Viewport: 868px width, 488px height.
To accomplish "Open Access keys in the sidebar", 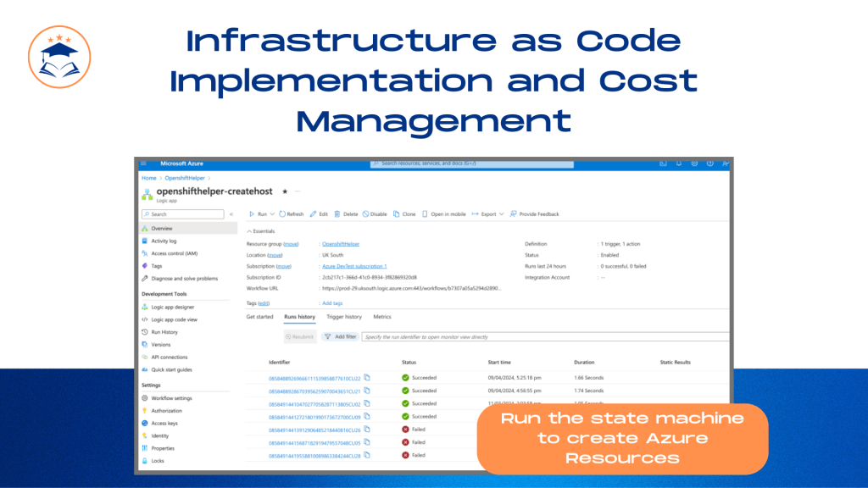I will pyautogui.click(x=164, y=424).
